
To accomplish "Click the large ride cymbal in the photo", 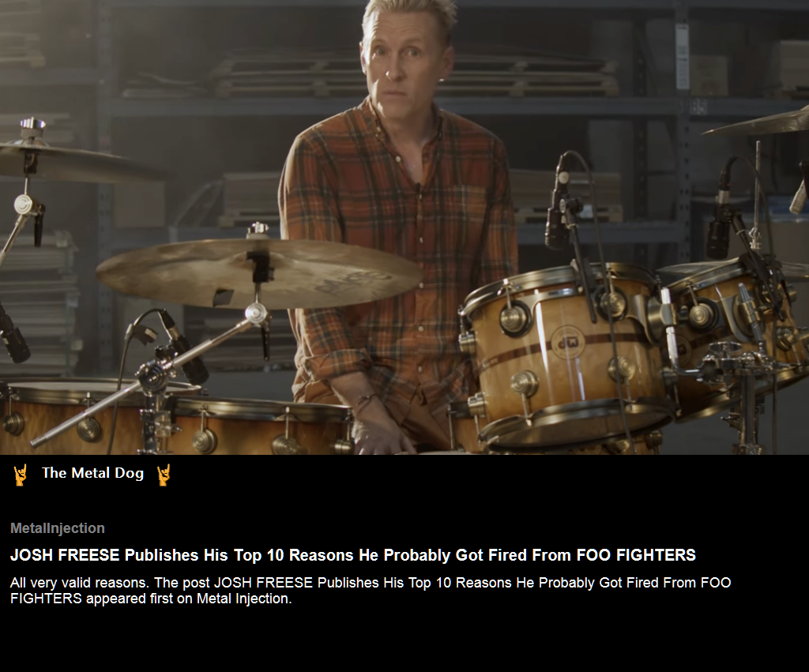I will 261,273.
